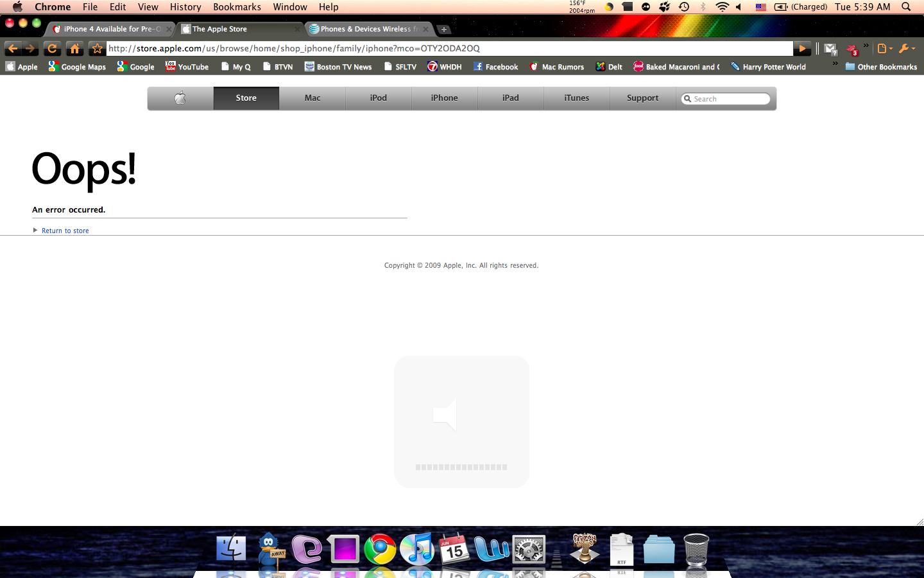Select the iTunes navigation tab

coord(577,98)
